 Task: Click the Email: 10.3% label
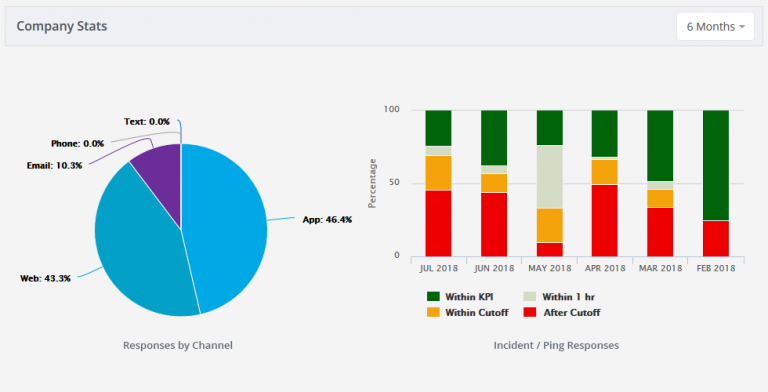point(54,166)
